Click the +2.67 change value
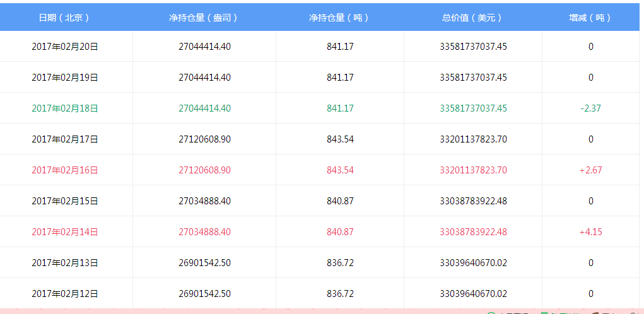Screen dimensions: 644x314 (590, 170)
